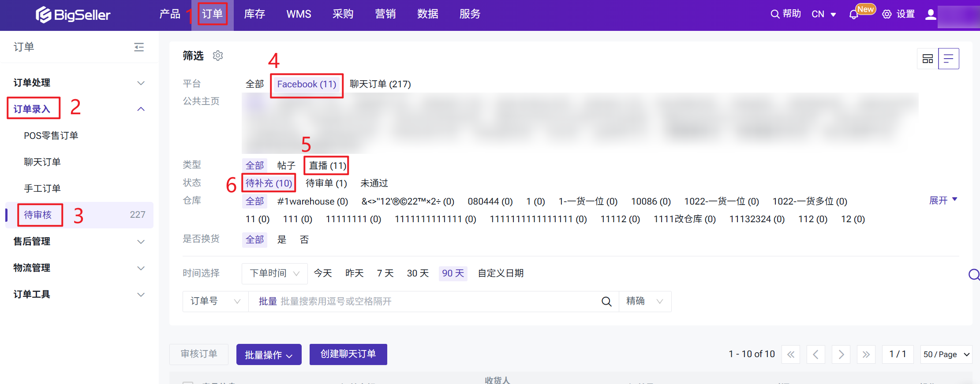Open the 库存 top menu
Viewport: 980px width, 384px height.
[254, 15]
